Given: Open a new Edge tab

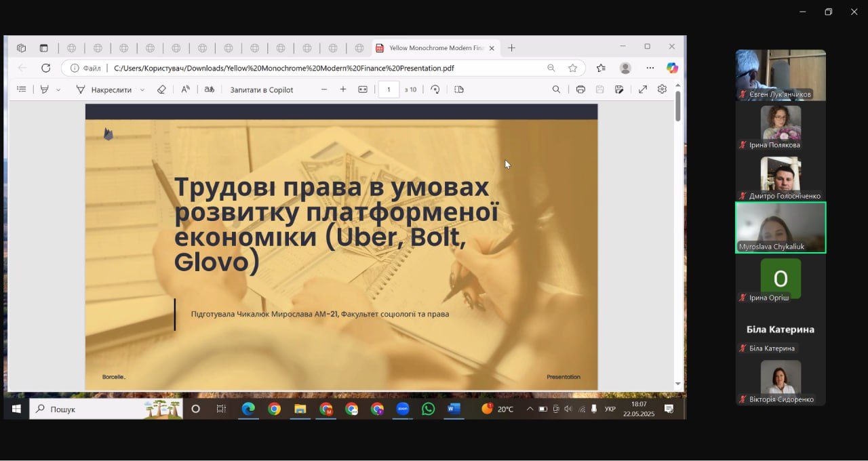Looking at the screenshot, I should coord(511,48).
